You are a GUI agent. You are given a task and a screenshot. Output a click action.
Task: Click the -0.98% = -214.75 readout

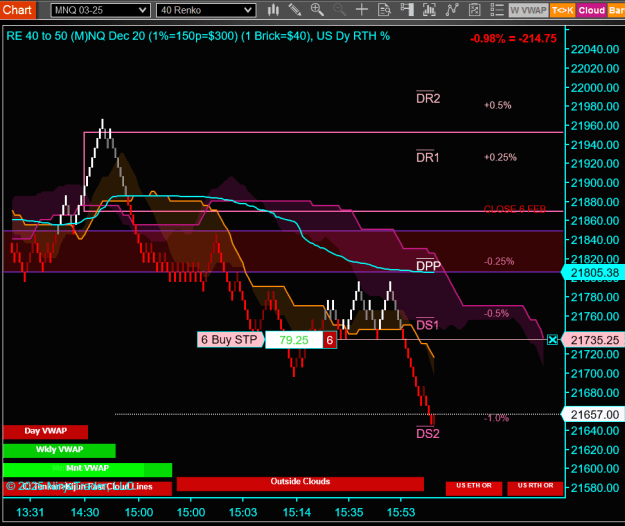pos(513,39)
